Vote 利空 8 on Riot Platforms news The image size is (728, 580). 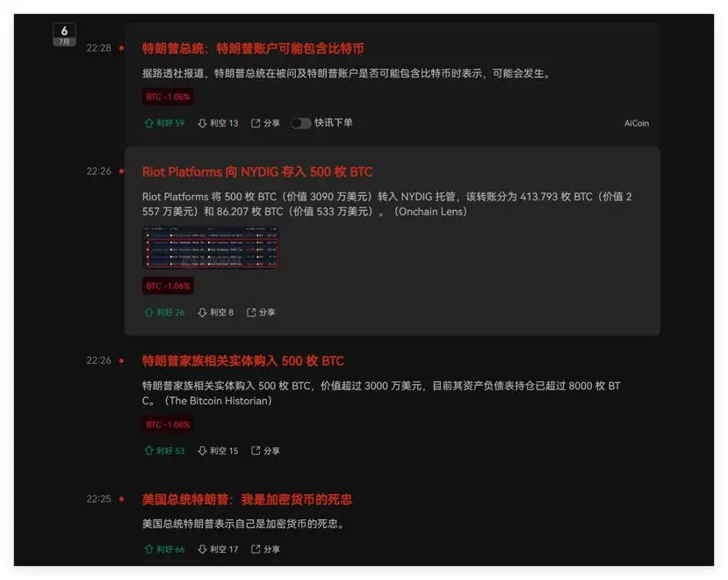point(215,312)
